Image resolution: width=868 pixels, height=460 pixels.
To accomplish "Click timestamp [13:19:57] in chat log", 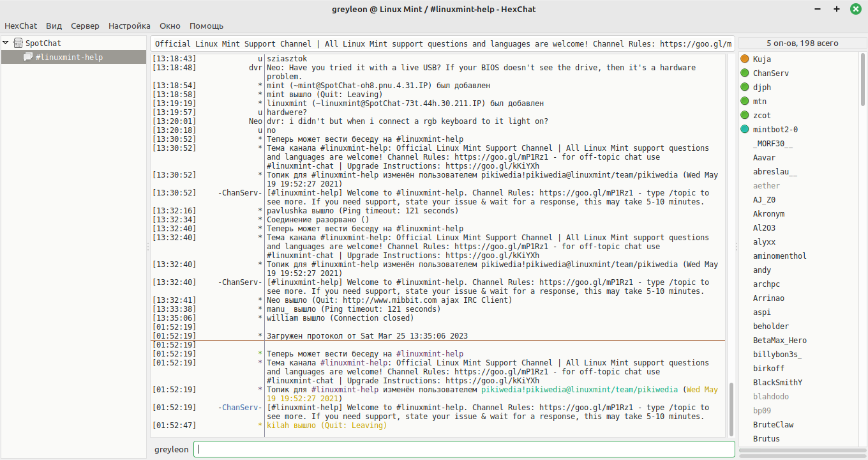I will (174, 112).
